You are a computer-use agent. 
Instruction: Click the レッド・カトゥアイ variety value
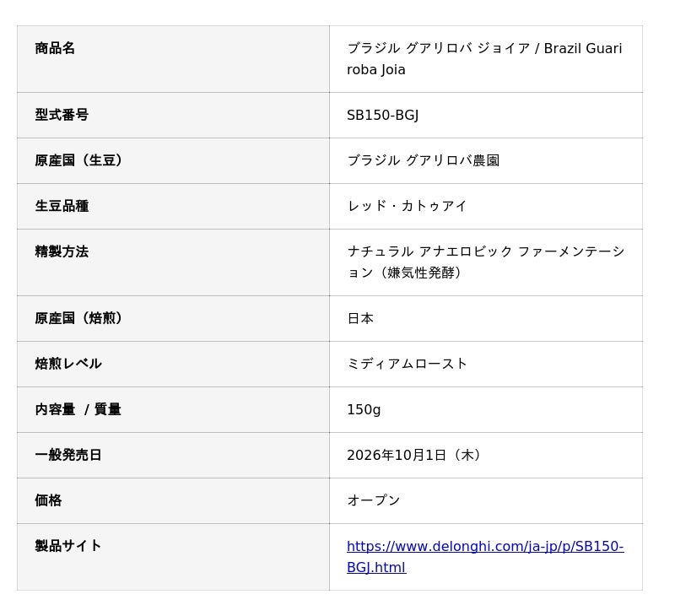407,206
